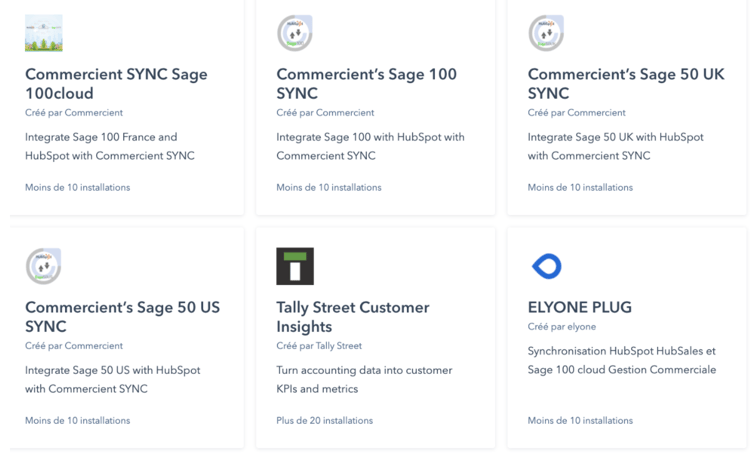Screen dimensions: 750x455
Task: Click 'Moins de 10 installations' on ELYONE PLUG card
Action: (580, 421)
